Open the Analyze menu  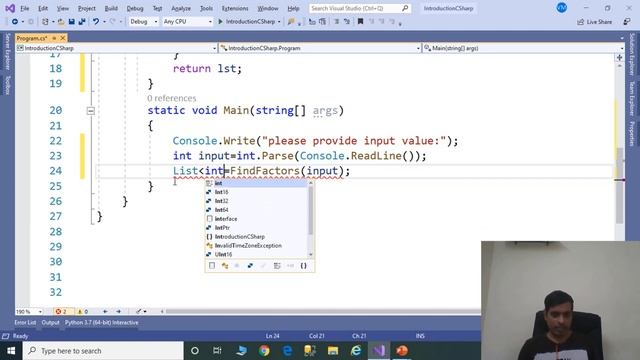click(x=181, y=8)
